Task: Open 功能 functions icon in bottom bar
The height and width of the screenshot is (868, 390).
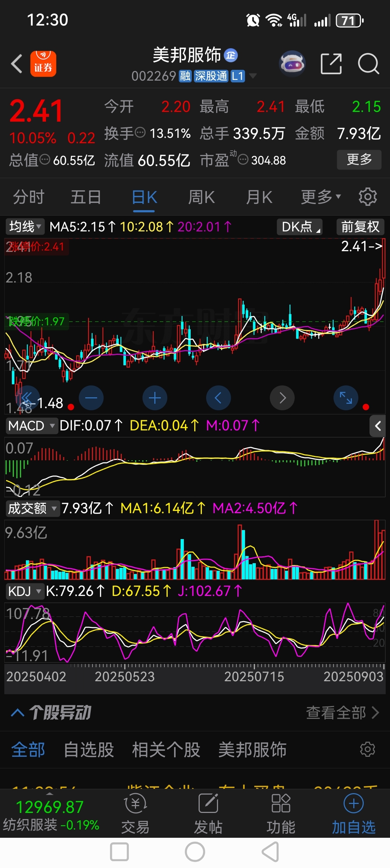Action: click(281, 814)
